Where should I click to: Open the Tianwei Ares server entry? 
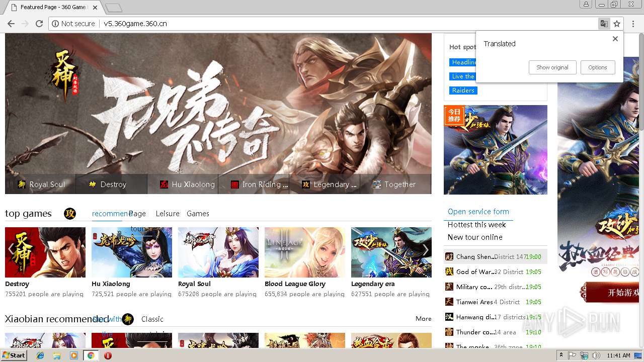pyautogui.click(x=496, y=302)
